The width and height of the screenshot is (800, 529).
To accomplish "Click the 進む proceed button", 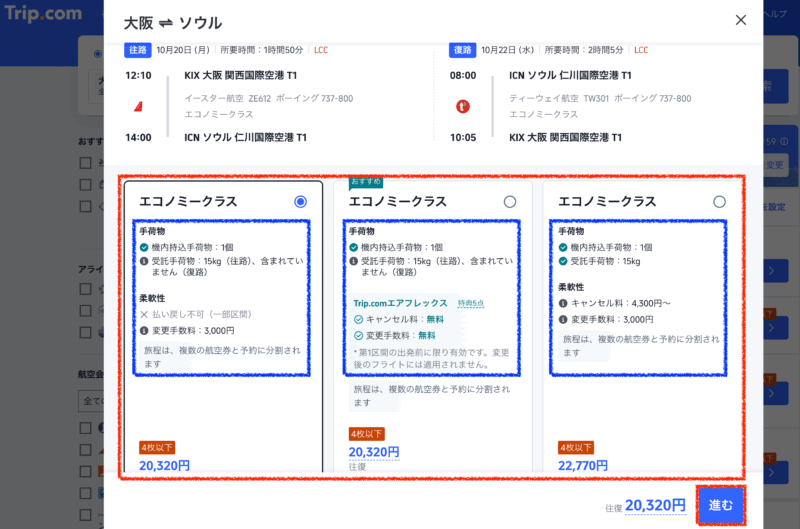I will point(720,505).
